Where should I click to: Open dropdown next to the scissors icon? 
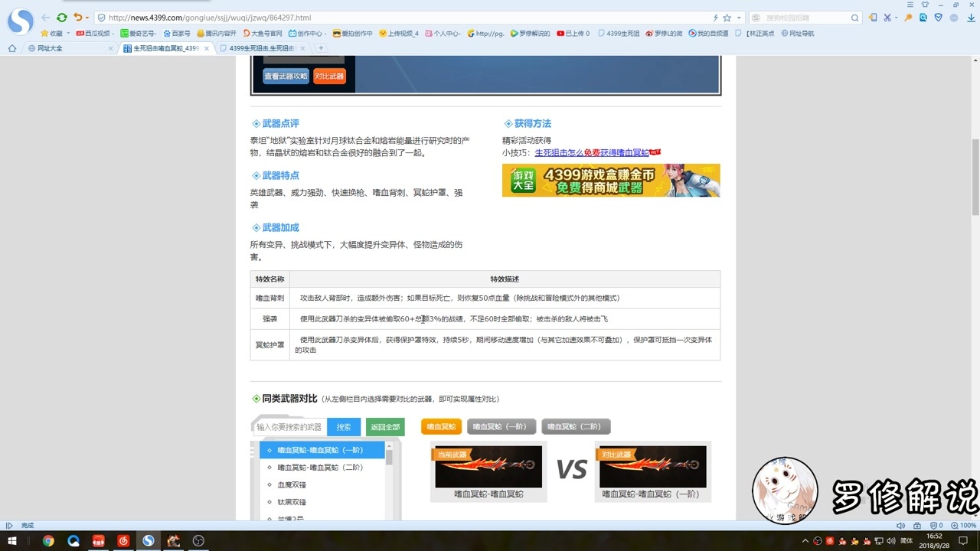coord(897,18)
